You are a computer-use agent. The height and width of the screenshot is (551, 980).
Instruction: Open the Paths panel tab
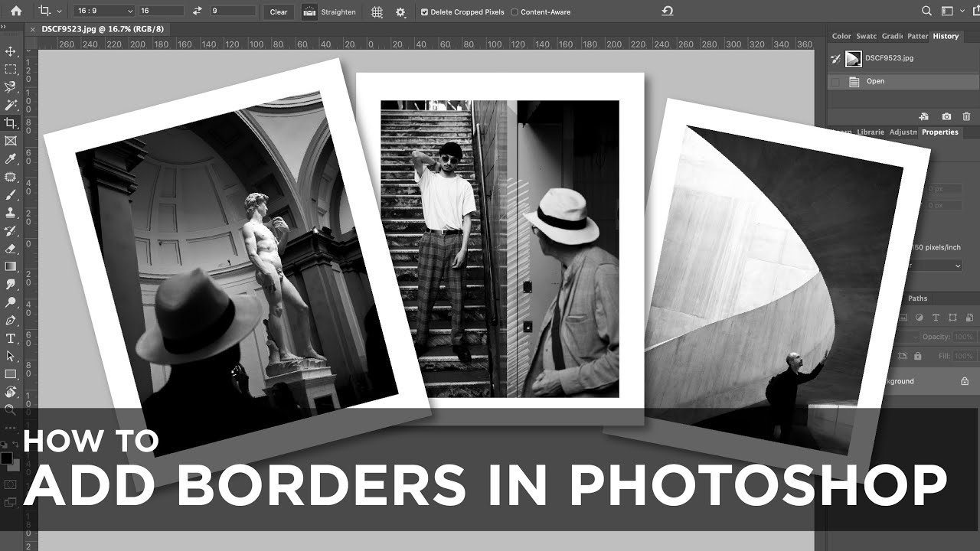click(917, 298)
